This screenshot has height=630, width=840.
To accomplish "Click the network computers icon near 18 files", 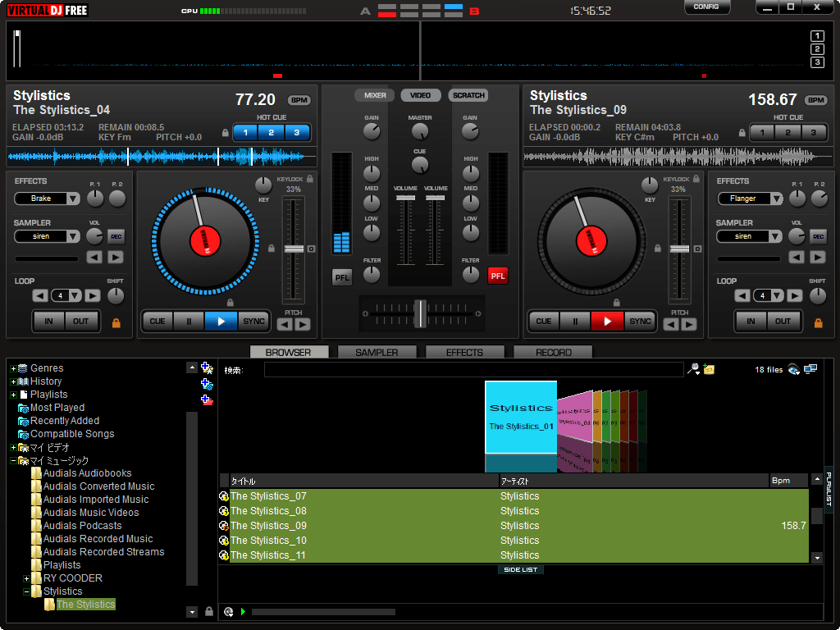I will pos(810,369).
